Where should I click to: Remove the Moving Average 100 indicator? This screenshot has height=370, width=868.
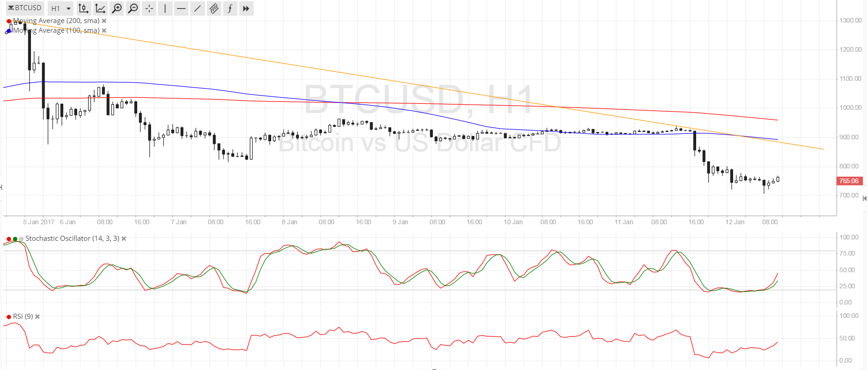104,30
